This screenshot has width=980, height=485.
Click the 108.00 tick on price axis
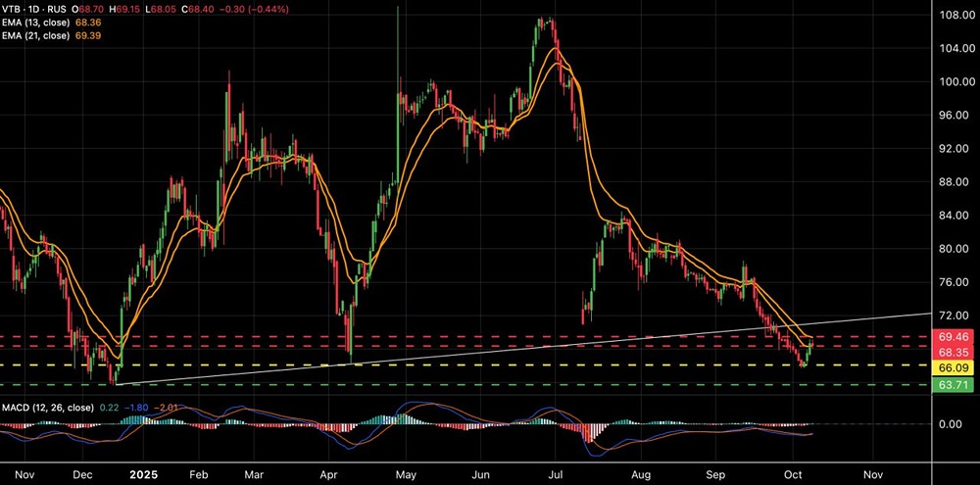[x=955, y=16]
